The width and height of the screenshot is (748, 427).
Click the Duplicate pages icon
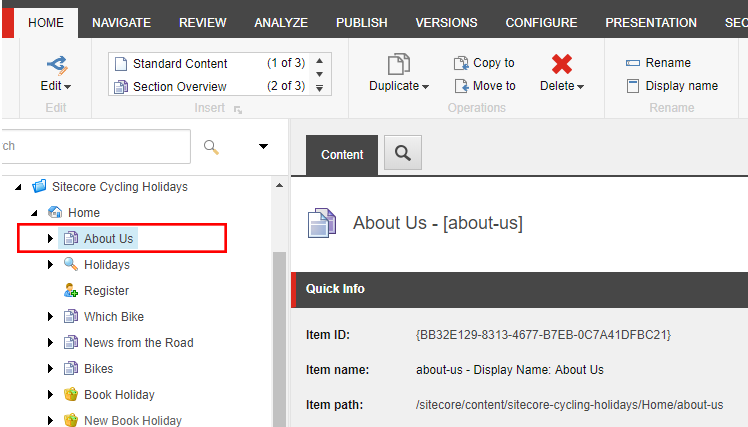coord(399,64)
